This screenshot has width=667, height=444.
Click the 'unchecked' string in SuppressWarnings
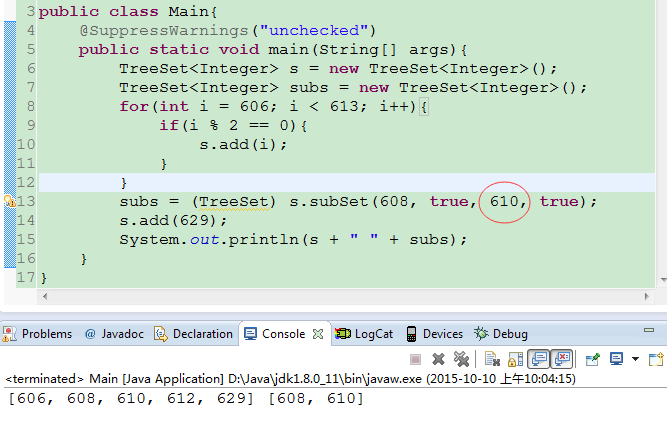(x=314, y=31)
